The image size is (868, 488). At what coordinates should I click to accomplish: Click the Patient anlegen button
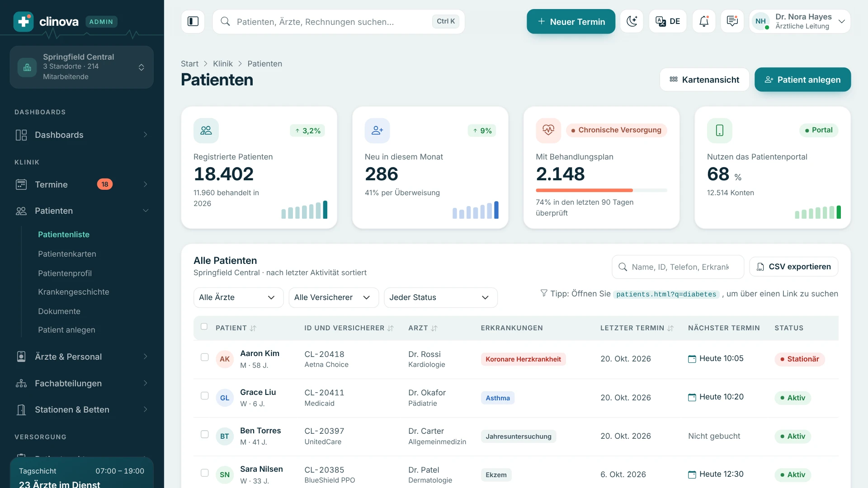click(x=802, y=80)
